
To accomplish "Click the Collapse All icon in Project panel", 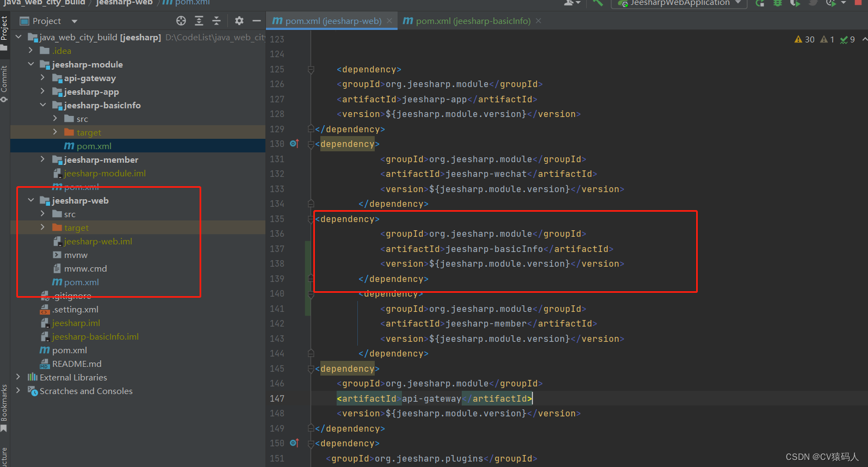I will 216,21.
